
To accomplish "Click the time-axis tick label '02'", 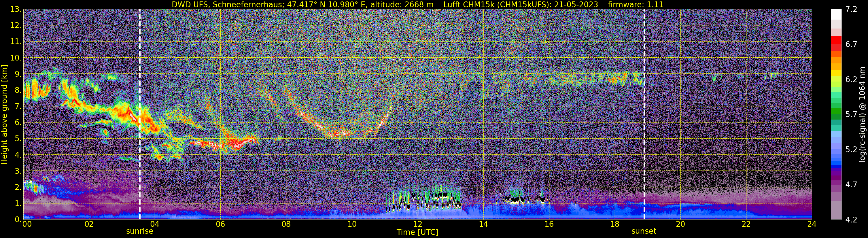I will (89, 224).
